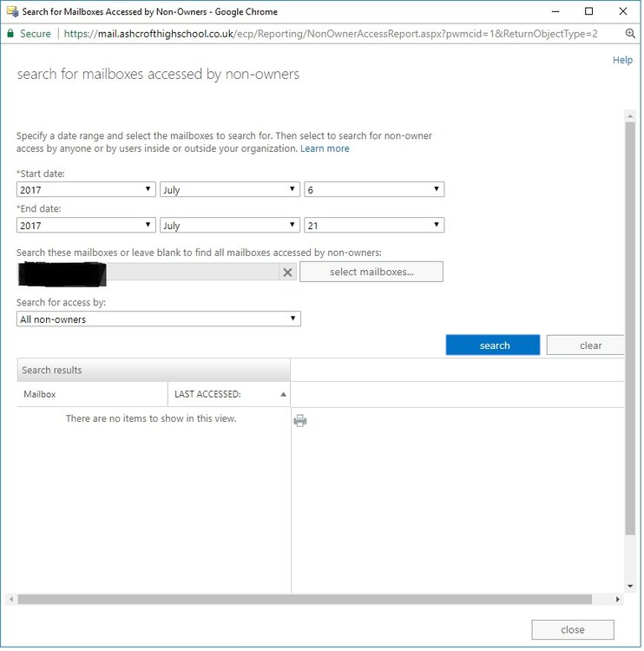Click the Secure padlock icon
Image resolution: width=644 pixels, height=651 pixels.
10,34
